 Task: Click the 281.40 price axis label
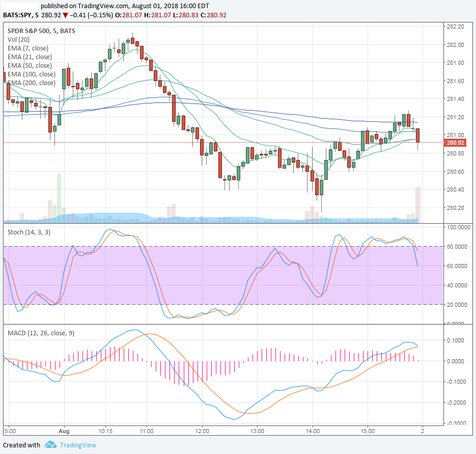tap(455, 99)
